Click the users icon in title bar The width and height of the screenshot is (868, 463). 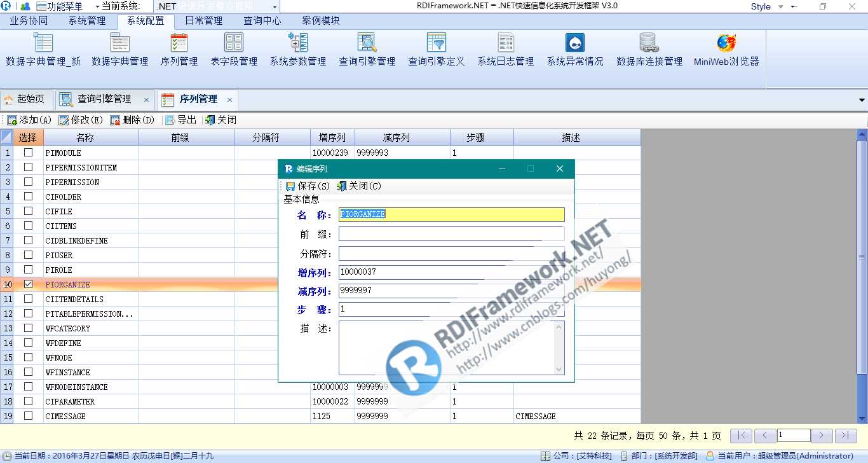tap(25, 6)
